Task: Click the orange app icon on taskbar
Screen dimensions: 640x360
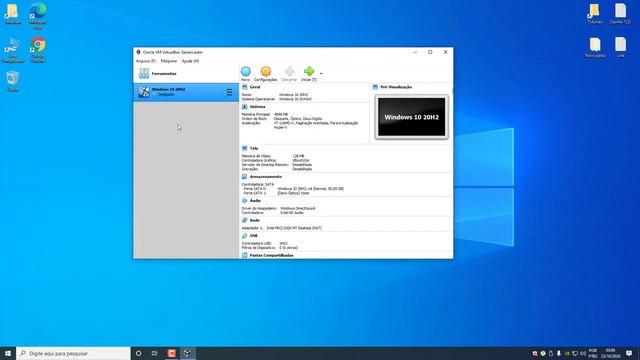Action: pos(171,353)
